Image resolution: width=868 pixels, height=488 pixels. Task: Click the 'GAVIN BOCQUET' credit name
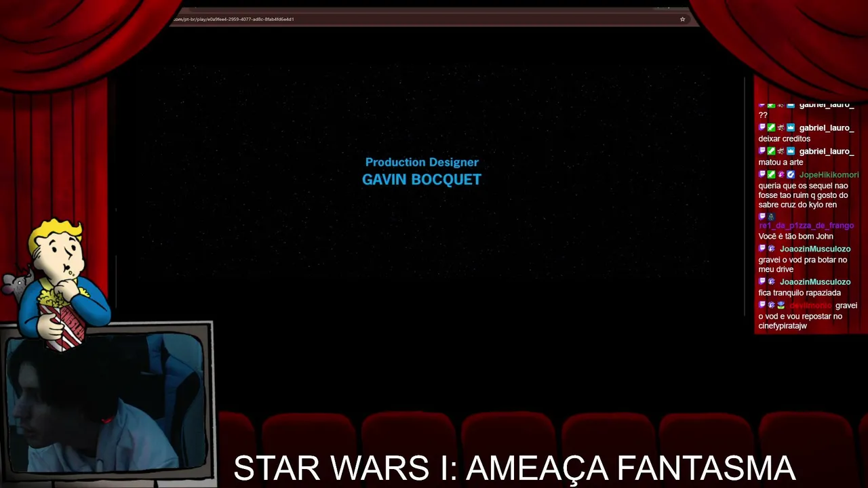point(422,180)
